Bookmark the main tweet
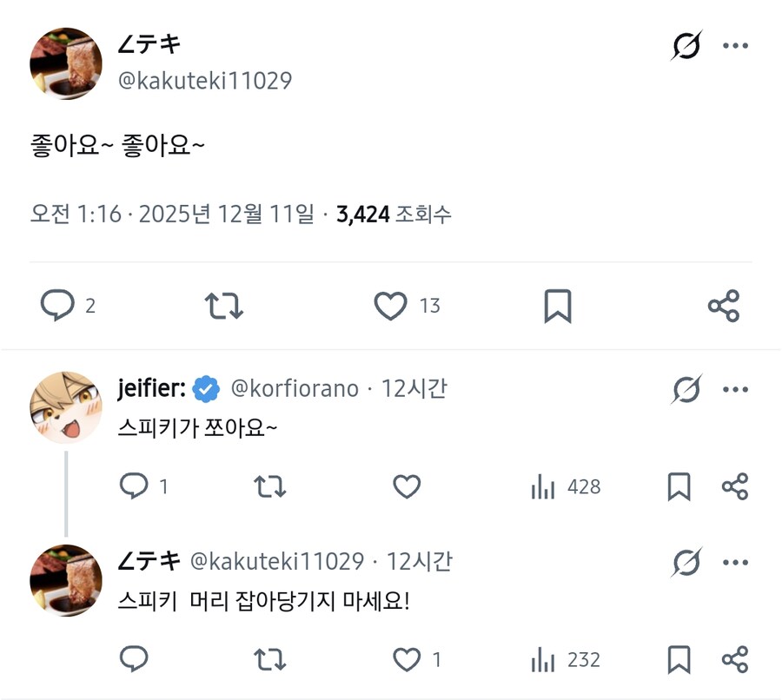 (557, 305)
